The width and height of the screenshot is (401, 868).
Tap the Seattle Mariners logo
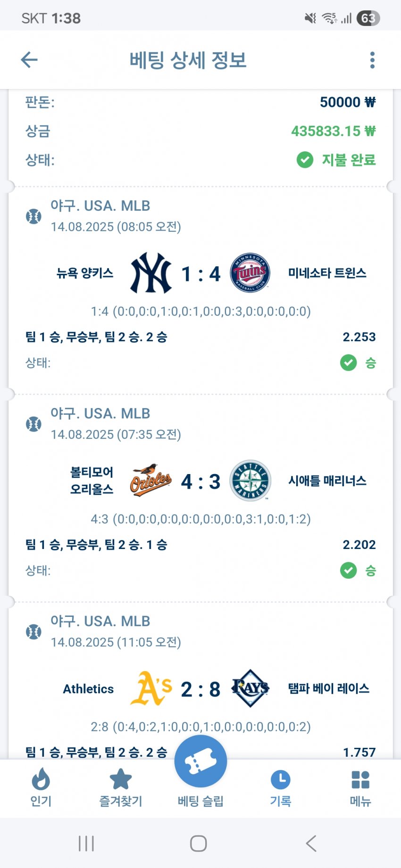tap(250, 481)
